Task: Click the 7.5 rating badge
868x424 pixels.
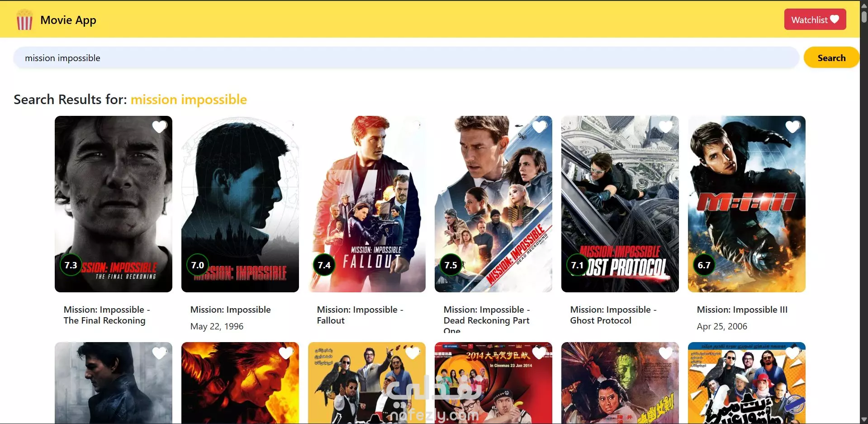Action: tap(451, 265)
